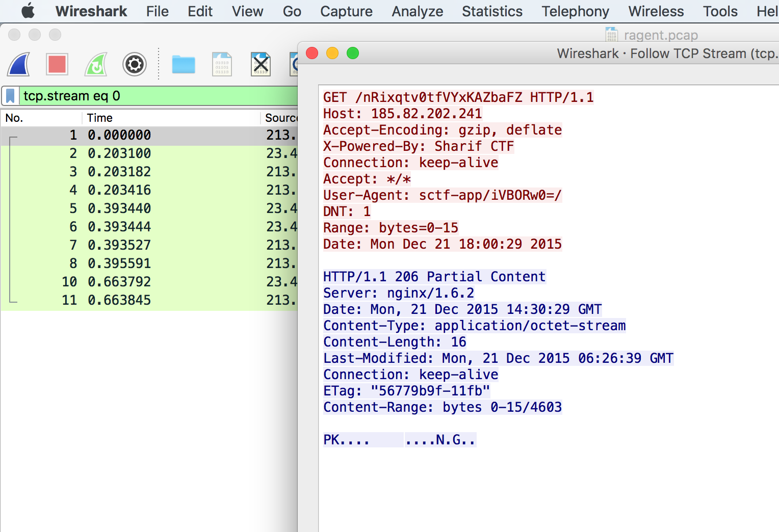
Task: Click the Host: 185.82.202.241 line
Action: pos(402,114)
